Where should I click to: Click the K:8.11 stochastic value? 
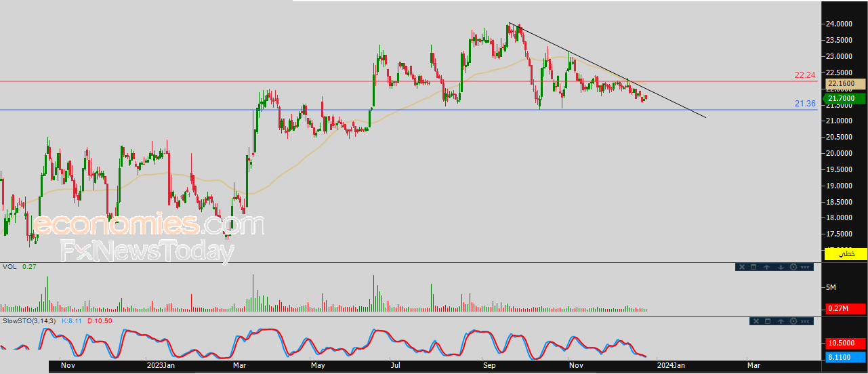[72, 320]
